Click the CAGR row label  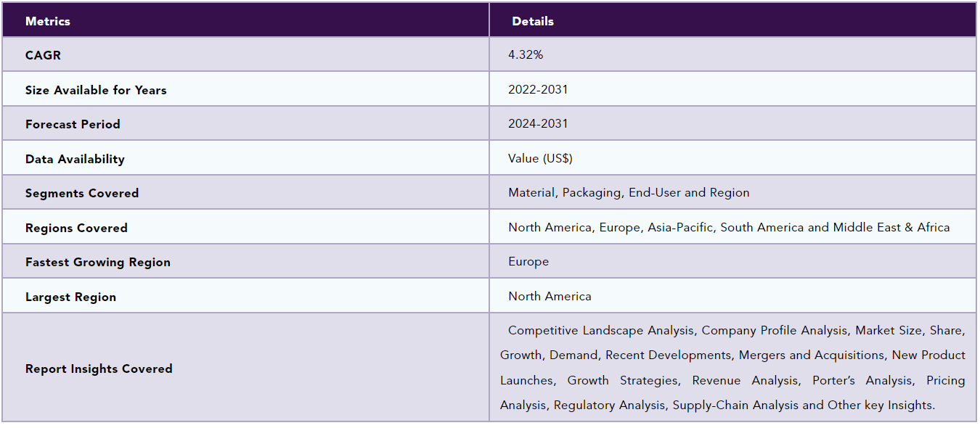pyautogui.click(x=43, y=55)
